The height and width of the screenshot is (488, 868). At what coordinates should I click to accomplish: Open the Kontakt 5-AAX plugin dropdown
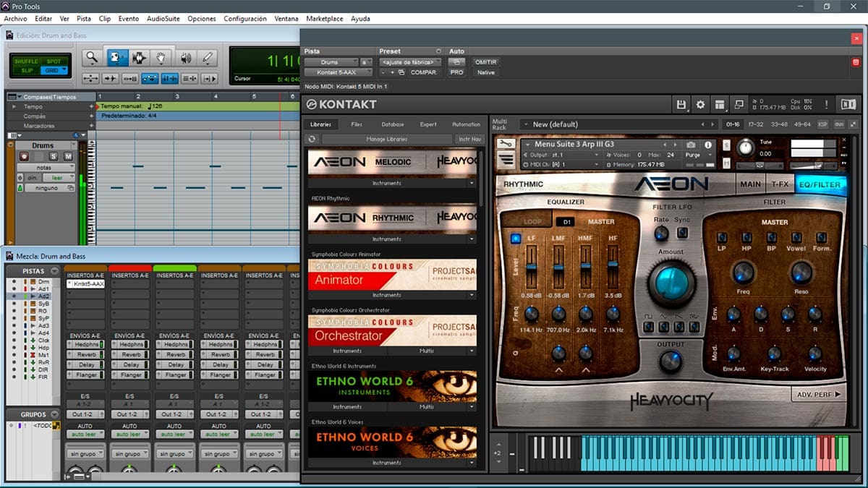click(x=337, y=72)
